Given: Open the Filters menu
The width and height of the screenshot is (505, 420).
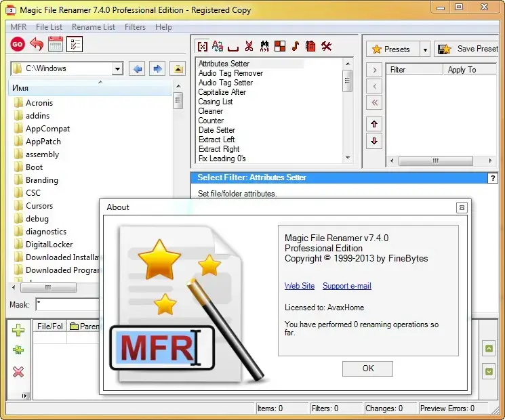Looking at the screenshot, I should (135, 27).
